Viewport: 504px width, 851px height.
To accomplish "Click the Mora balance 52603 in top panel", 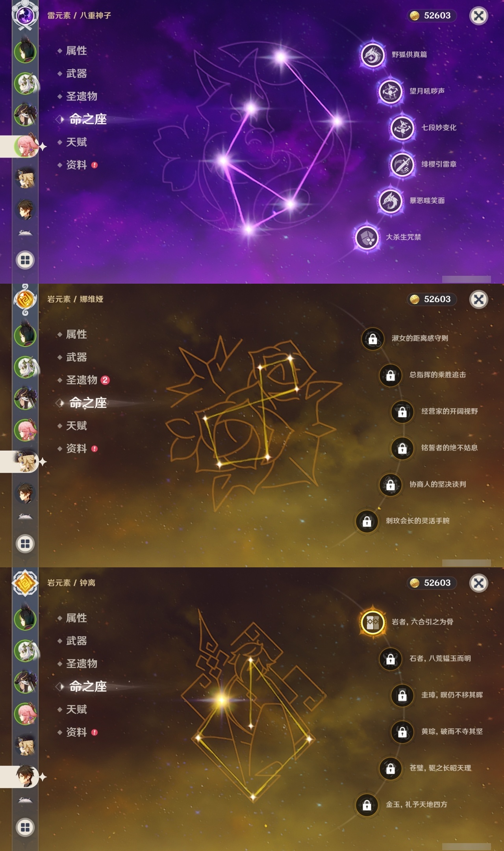I will pos(432,16).
